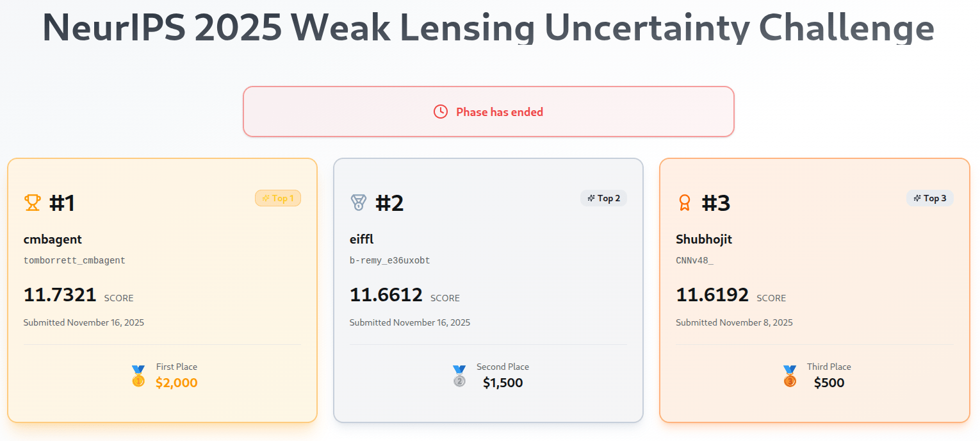Image resolution: width=980 pixels, height=441 pixels.
Task: Select the b-remy_e36uxobt submission name
Action: 394,261
